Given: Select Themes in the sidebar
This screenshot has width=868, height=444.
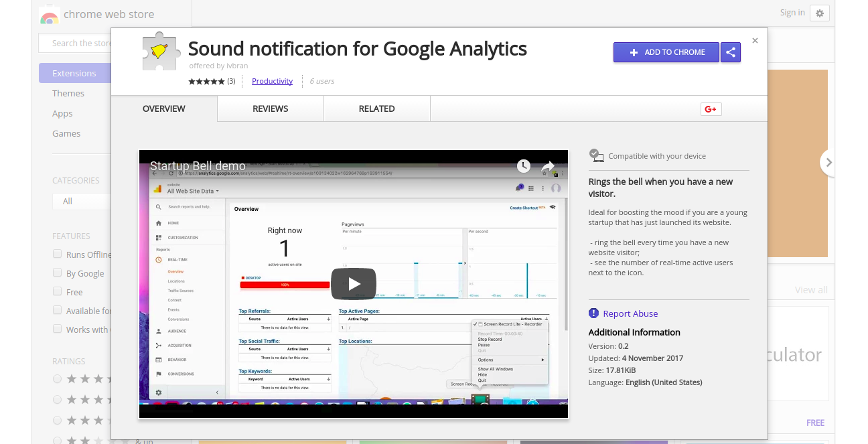Looking at the screenshot, I should (68, 93).
